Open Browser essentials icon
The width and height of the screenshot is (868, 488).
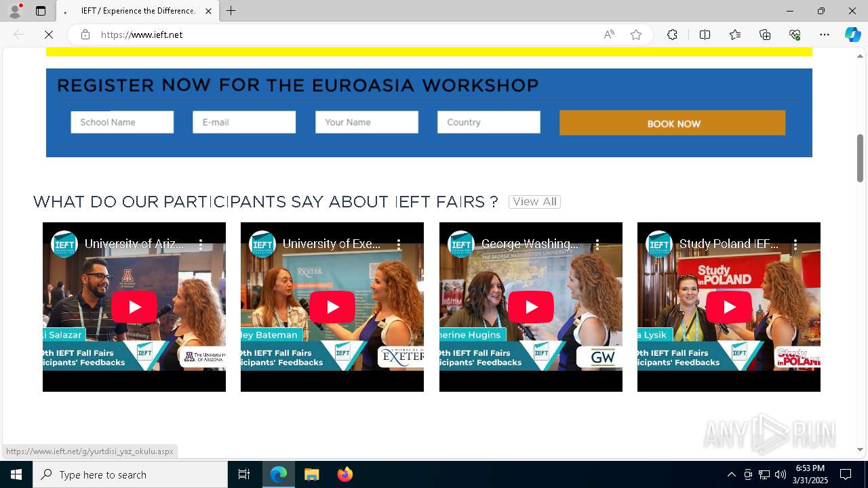795,35
